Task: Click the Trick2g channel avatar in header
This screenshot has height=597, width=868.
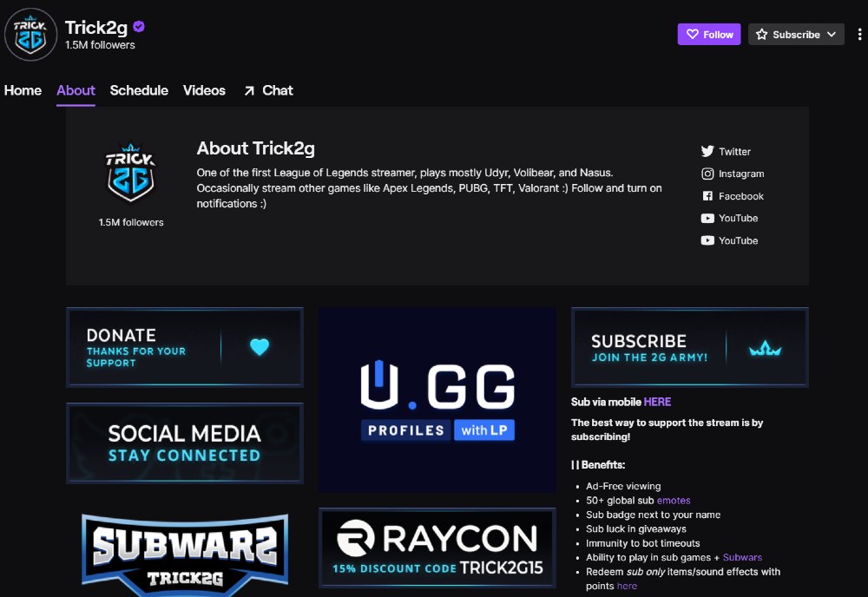Action: [30, 35]
